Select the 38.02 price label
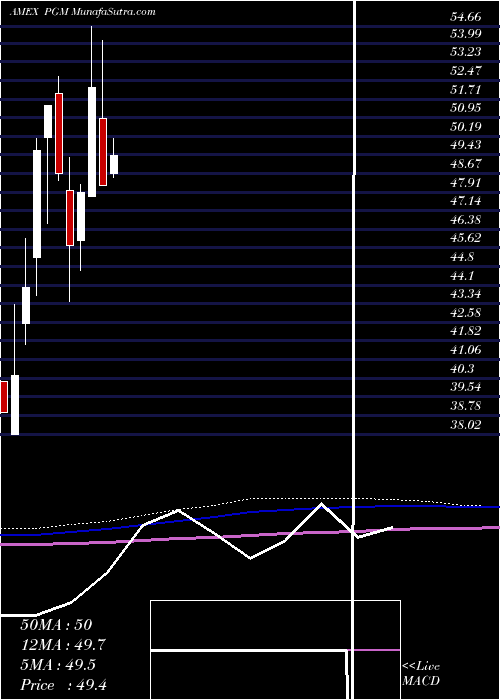 point(466,424)
